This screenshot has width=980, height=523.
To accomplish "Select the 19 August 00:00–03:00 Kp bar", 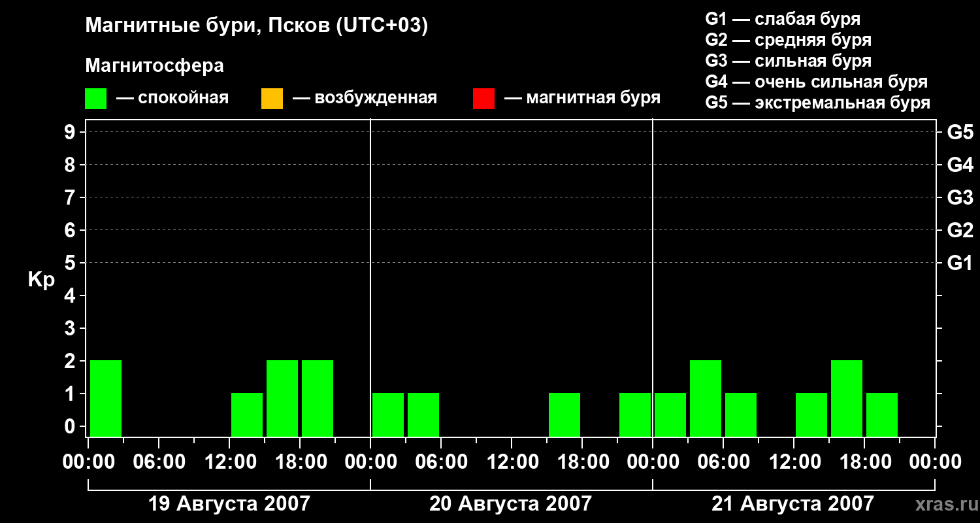I will coord(106,398).
